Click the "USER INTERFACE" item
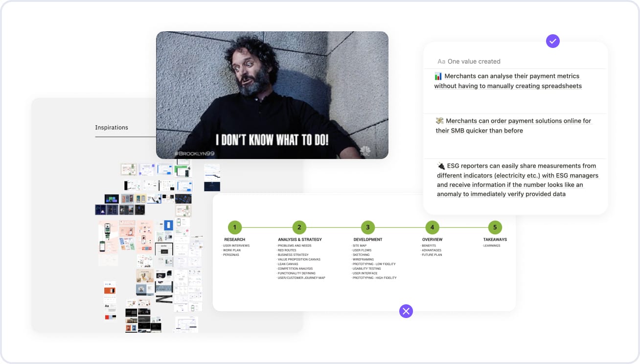Viewport: 640px width, 364px height. click(365, 273)
